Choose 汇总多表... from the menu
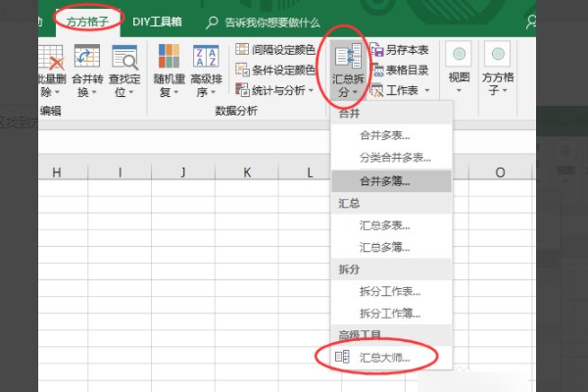 pyautogui.click(x=391, y=225)
